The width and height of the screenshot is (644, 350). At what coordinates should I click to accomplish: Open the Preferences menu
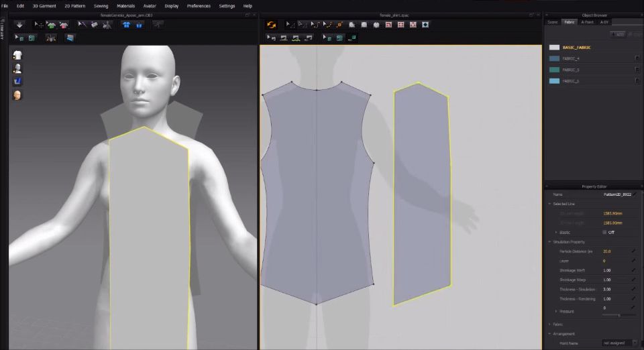[x=199, y=6]
